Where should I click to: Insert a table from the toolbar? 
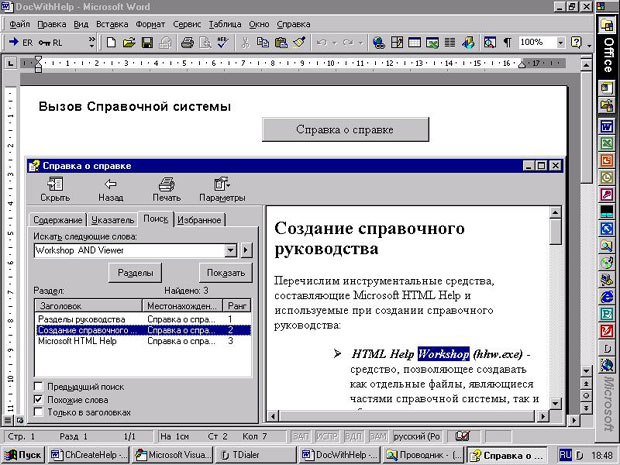(414, 42)
